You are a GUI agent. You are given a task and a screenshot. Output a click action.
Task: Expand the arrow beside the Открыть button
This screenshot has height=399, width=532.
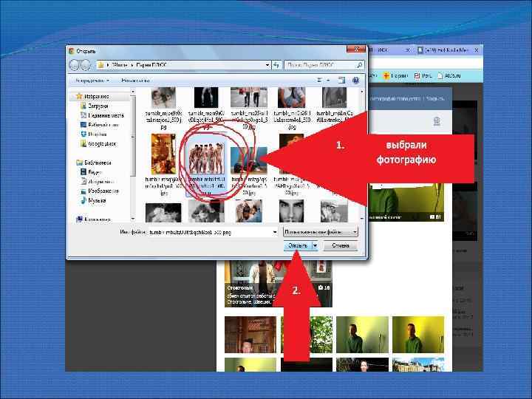click(x=315, y=245)
